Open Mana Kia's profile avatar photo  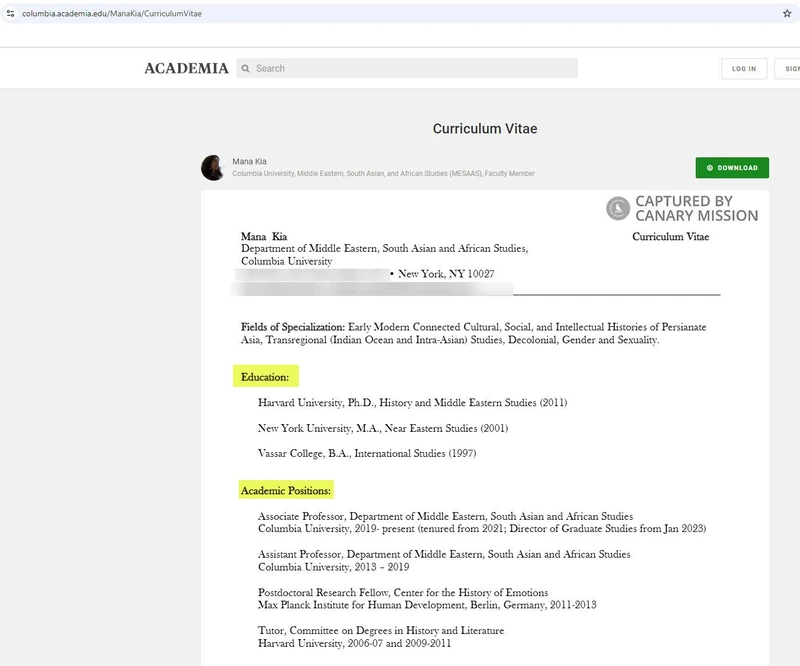coord(213,167)
